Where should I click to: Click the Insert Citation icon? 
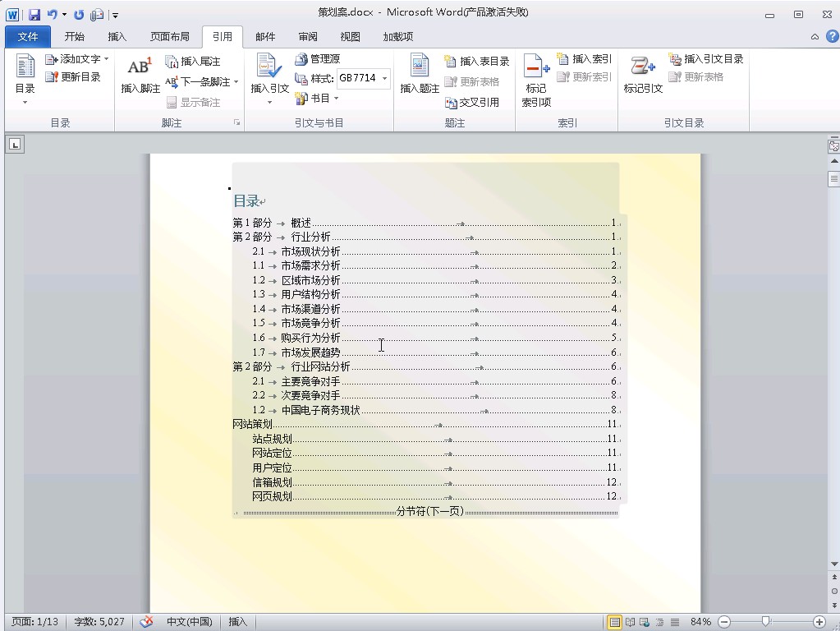pyautogui.click(x=269, y=67)
